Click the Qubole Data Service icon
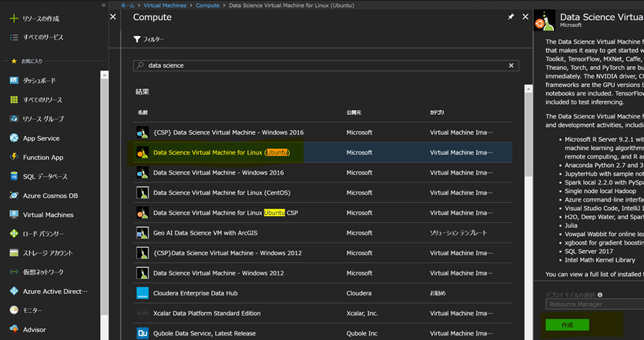644x340 pixels. (x=143, y=333)
